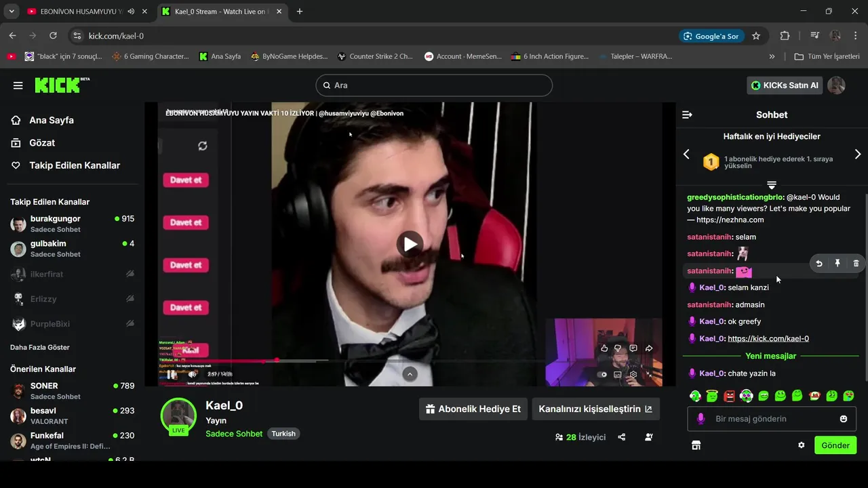Open Chrome media controls icon
This screenshot has width=868, height=488.
(x=814, y=36)
